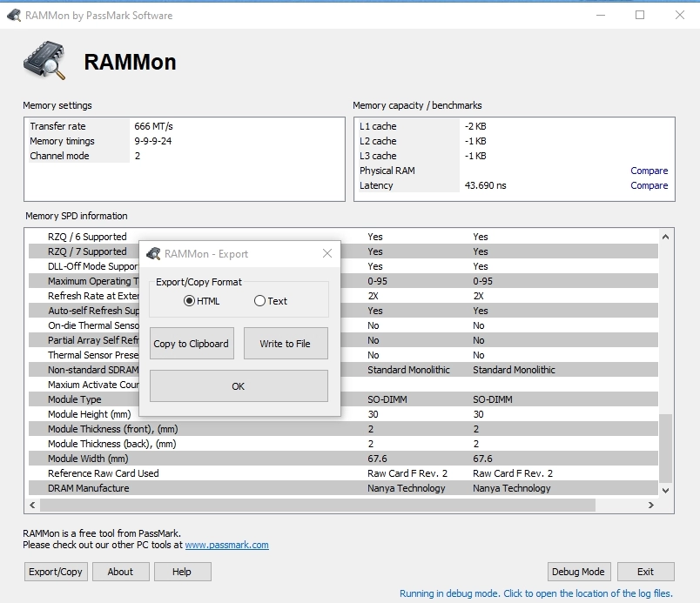Open the Export/Copy dialog from bottom bar
The width and height of the screenshot is (700, 603).
coord(56,572)
